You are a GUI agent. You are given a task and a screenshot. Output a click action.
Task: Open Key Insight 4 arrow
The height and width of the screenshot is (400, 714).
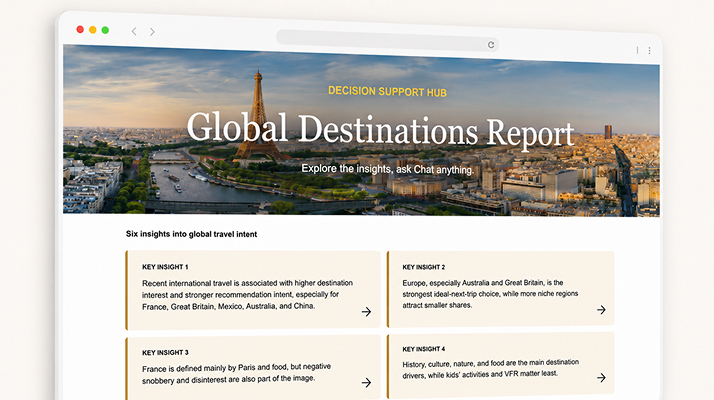(602, 378)
